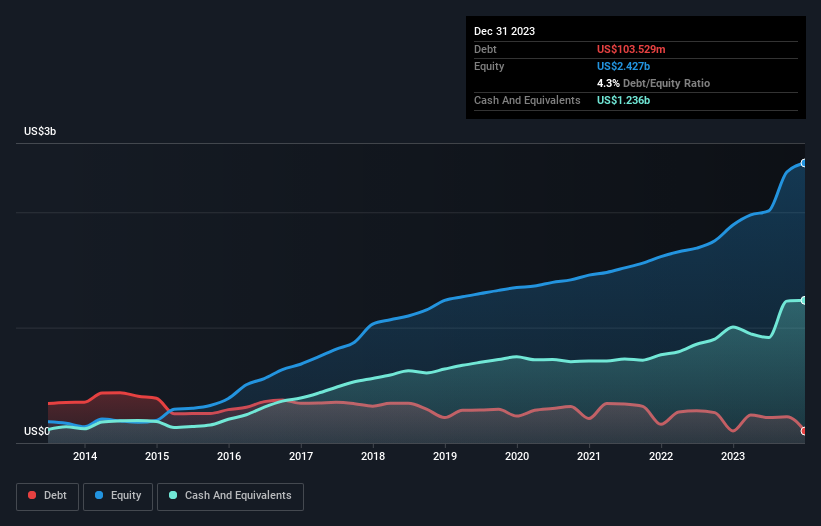Click the Cash And Equivalents endpoint marker
The height and width of the screenshot is (526, 821).
click(804, 300)
